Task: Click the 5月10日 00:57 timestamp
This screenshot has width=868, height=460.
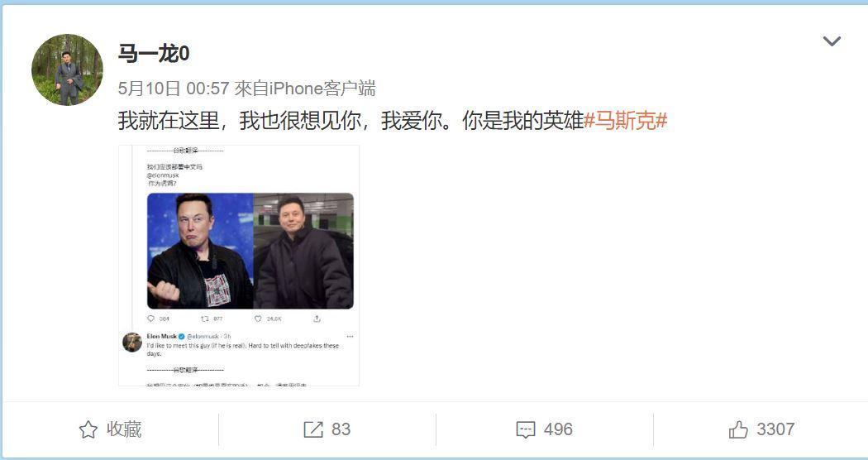Action: 174,89
